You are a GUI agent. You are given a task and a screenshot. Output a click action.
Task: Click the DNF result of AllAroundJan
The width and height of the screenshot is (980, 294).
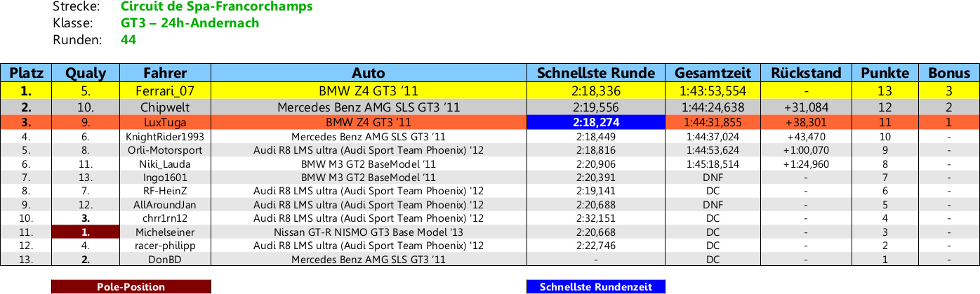coord(713,205)
